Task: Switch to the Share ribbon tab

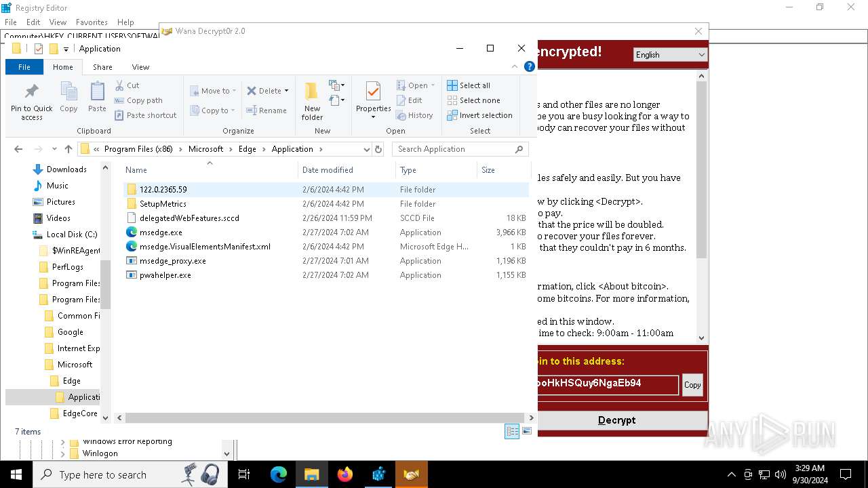Action: pyautogui.click(x=102, y=67)
